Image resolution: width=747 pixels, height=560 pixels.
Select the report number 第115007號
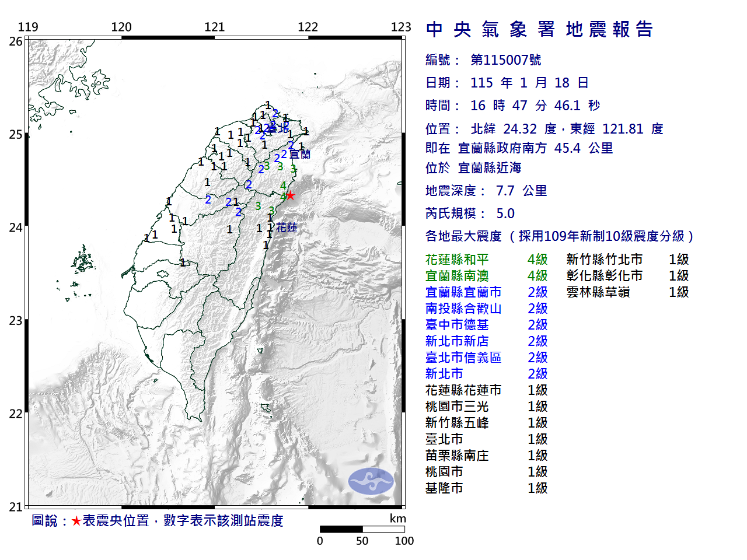tap(505, 60)
